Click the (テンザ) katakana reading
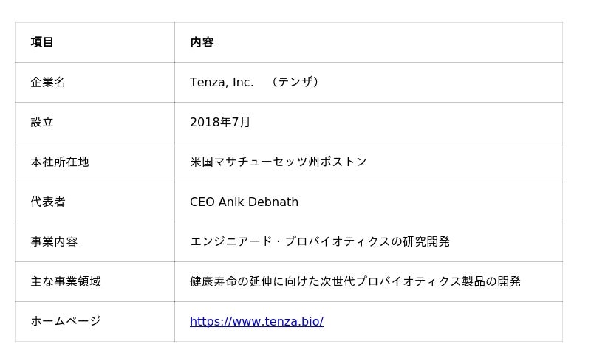The height and width of the screenshot is (364, 591). 295,82
